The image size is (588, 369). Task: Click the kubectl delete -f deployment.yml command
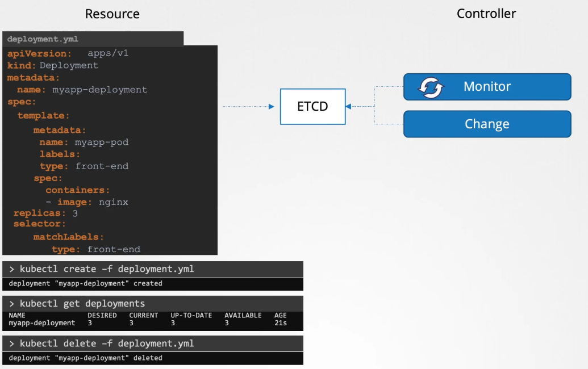point(105,343)
